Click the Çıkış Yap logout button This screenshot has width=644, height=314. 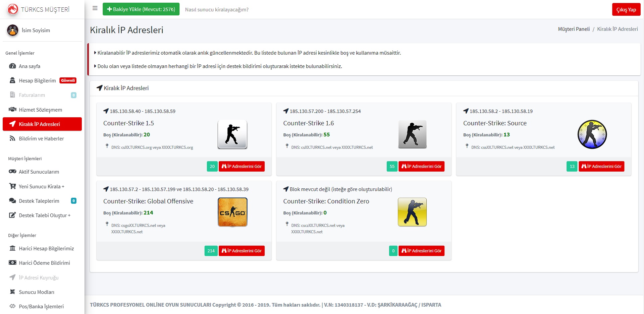point(626,10)
